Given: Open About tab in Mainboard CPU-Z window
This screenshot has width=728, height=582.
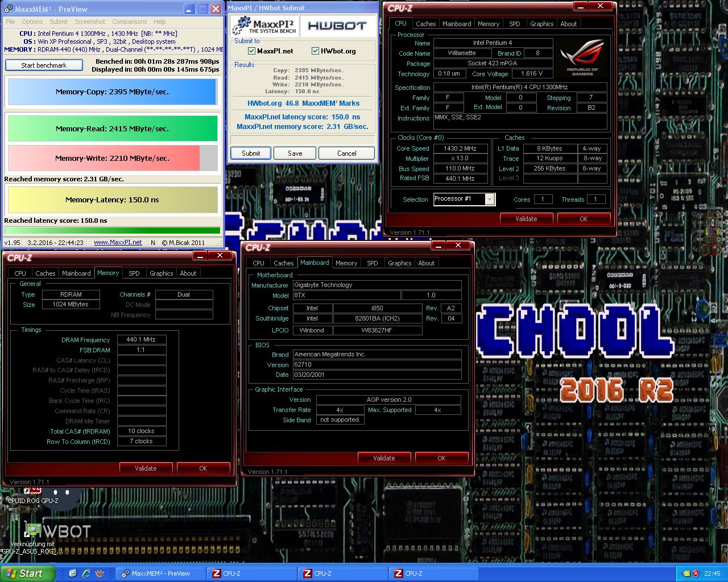Looking at the screenshot, I should pos(427,263).
